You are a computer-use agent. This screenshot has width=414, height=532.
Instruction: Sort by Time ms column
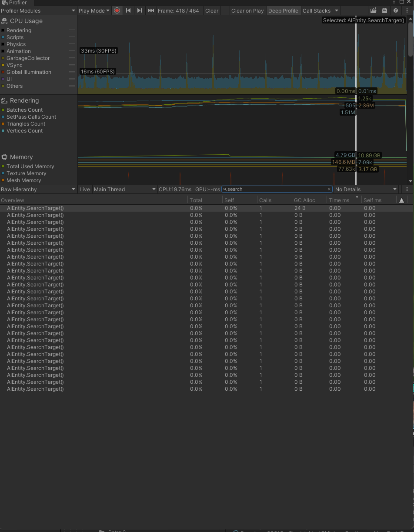(x=344, y=200)
